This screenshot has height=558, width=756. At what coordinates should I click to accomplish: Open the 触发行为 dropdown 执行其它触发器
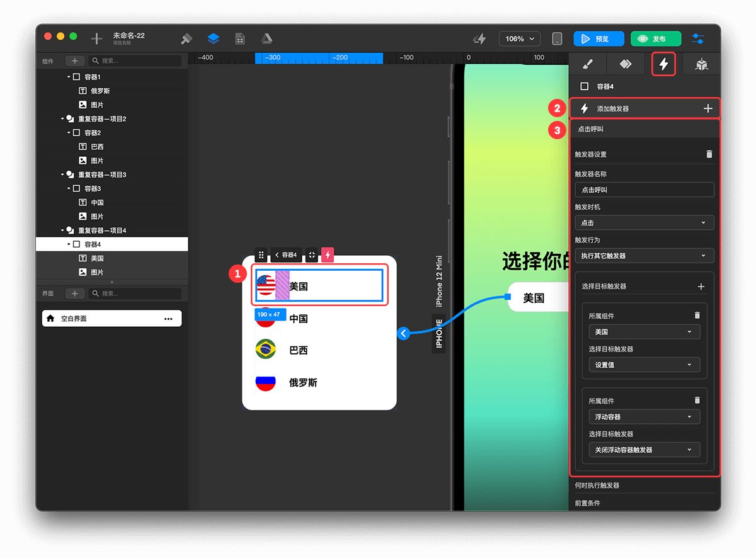644,256
